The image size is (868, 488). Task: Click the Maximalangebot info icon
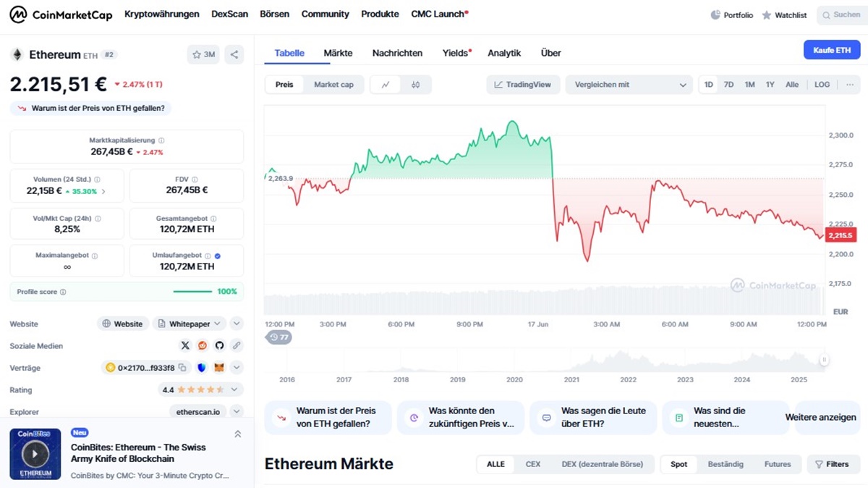(95, 256)
